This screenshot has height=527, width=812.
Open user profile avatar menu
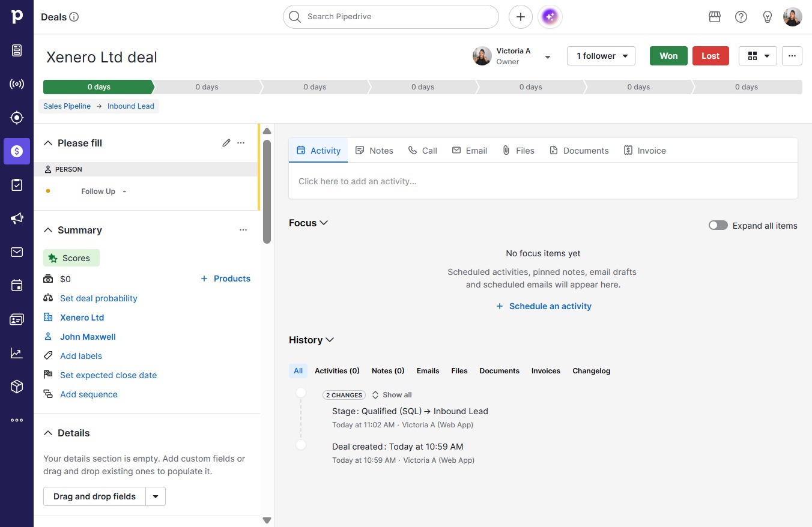[x=793, y=17]
